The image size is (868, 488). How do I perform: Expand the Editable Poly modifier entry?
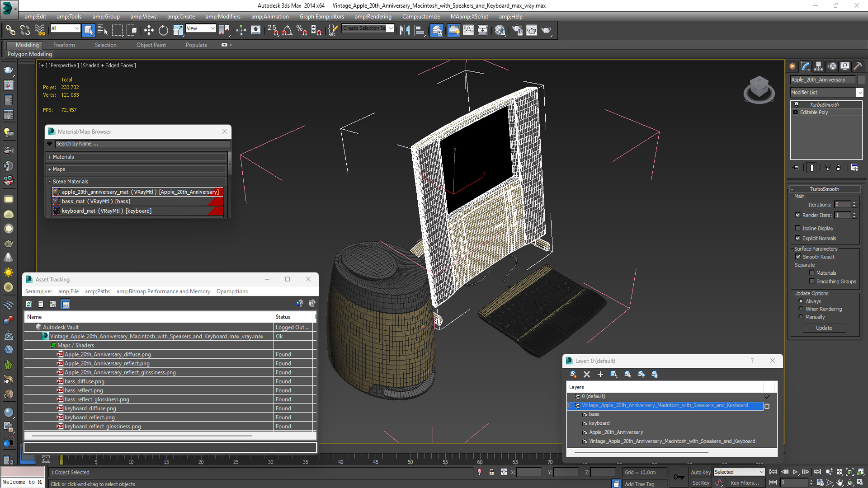795,113
